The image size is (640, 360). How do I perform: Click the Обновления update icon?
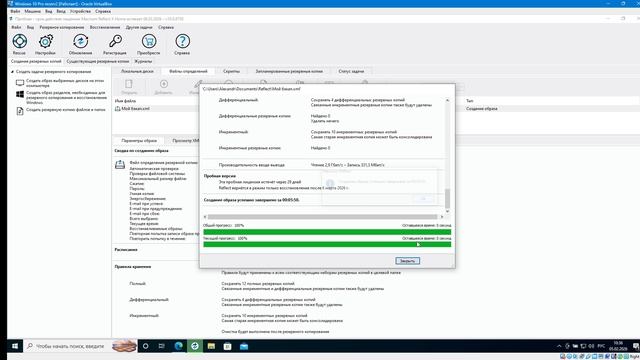pos(80,42)
